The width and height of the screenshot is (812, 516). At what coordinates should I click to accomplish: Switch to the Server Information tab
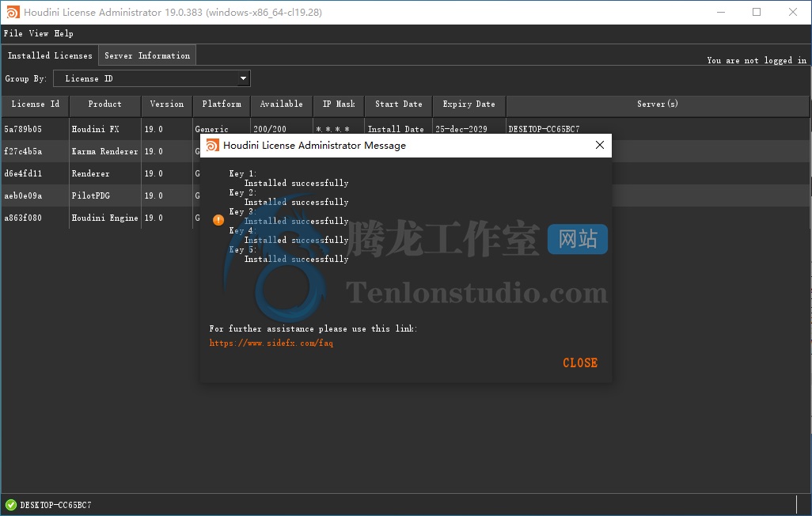pos(147,55)
